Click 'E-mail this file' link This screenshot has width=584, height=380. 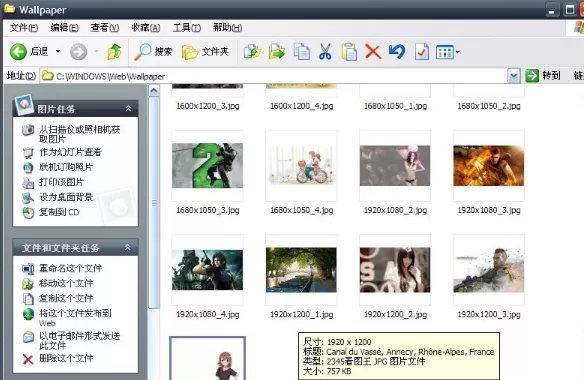tap(79, 341)
